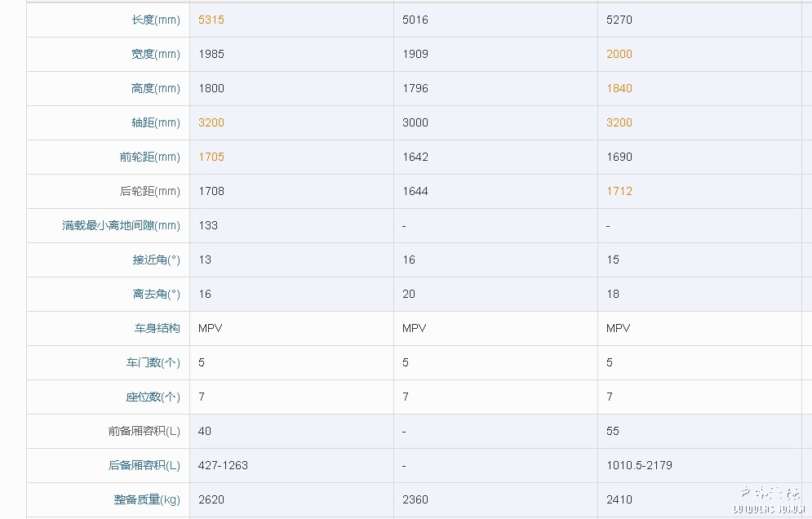The image size is (812, 519).
Task: Select the 整备质量(kg) parameter label
Action: 147,499
